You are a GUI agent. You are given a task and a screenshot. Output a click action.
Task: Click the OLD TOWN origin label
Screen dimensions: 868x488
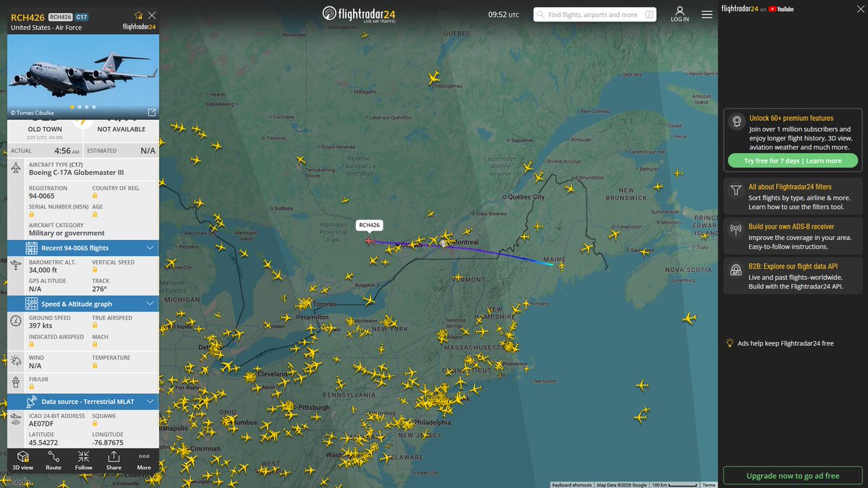click(x=45, y=129)
